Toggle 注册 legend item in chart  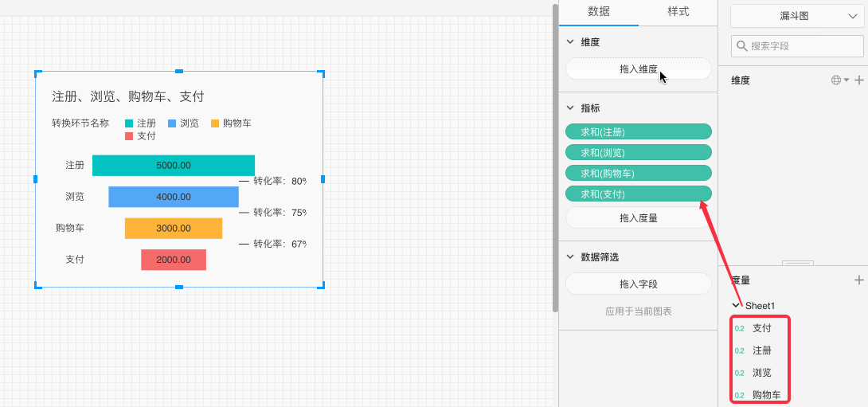(141, 123)
